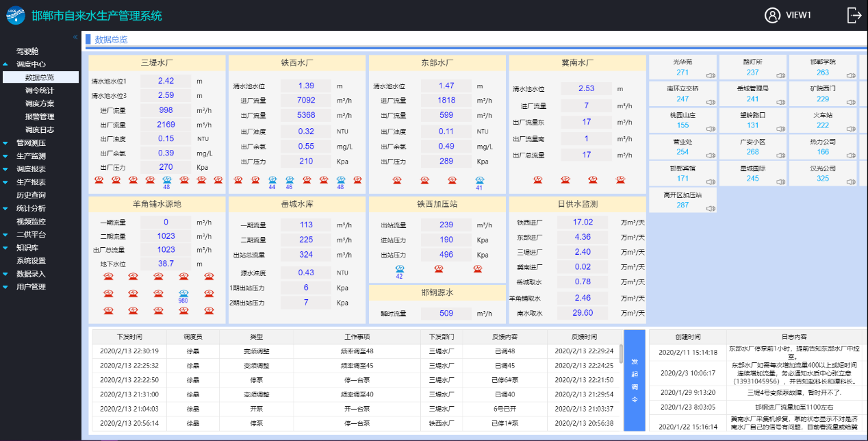Viewport: 868px width, 441px height.
Task: Open the 驾驶舱 menu item
Action: pos(28,51)
